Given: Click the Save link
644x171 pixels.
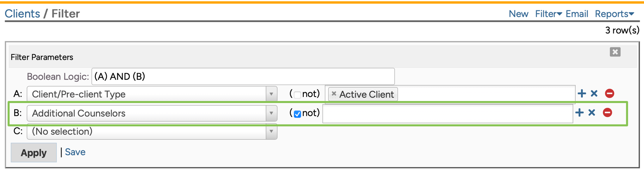Looking at the screenshot, I should [x=75, y=152].
